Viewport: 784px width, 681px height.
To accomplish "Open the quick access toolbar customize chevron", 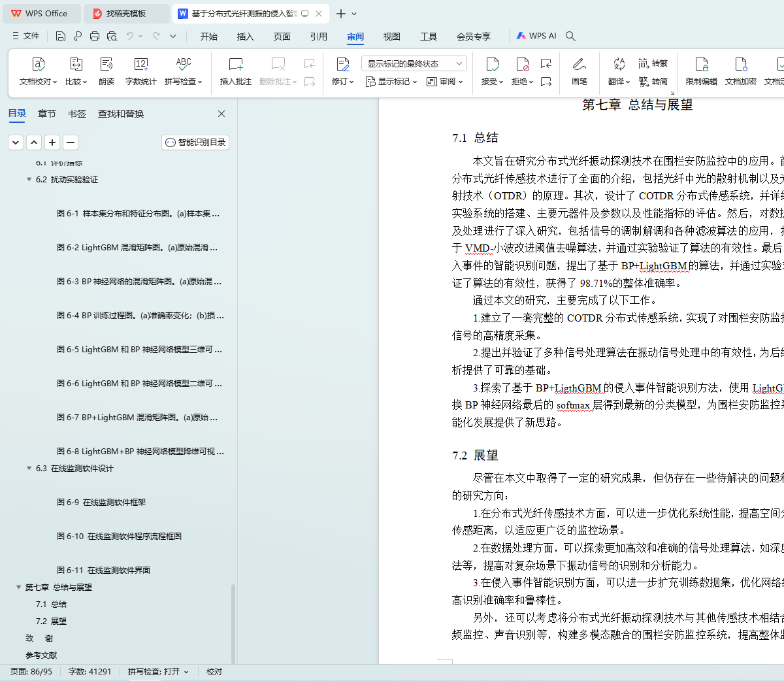I will [173, 36].
